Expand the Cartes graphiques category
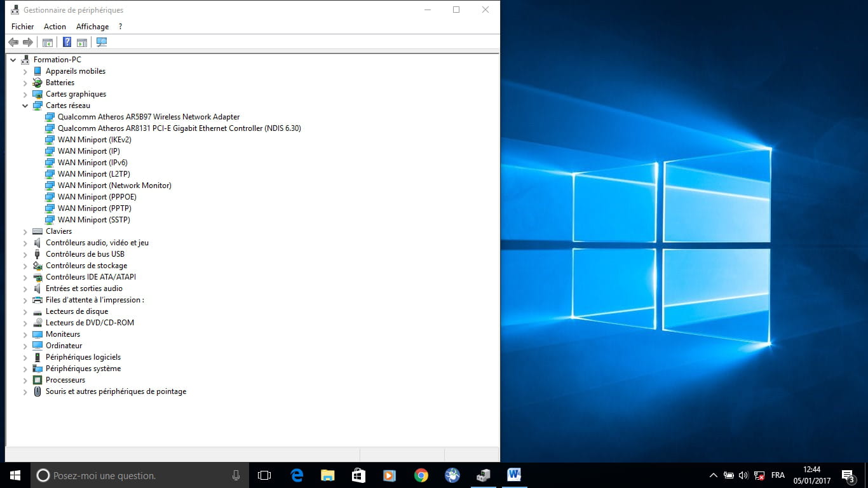This screenshot has height=488, width=868. tap(25, 94)
